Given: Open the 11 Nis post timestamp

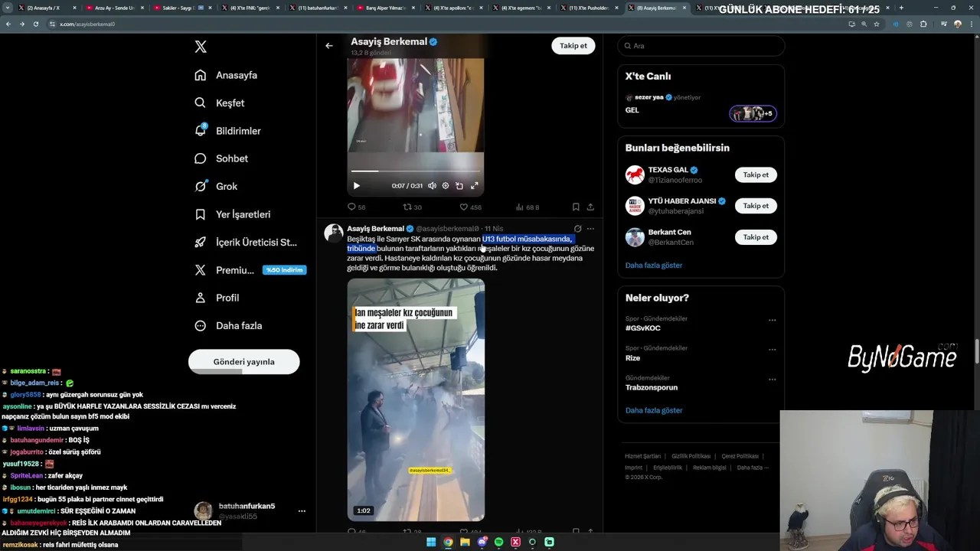Looking at the screenshot, I should 494,229.
